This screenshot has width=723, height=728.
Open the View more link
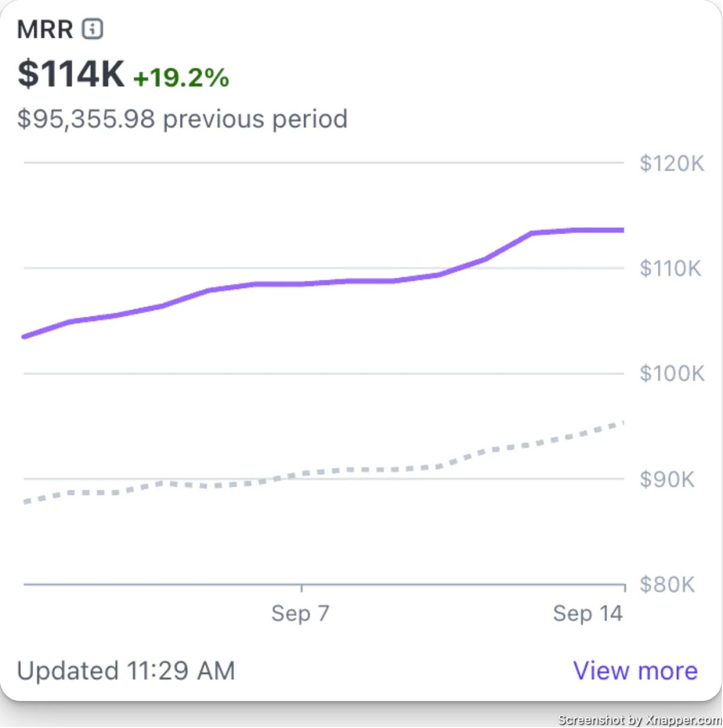[635, 671]
